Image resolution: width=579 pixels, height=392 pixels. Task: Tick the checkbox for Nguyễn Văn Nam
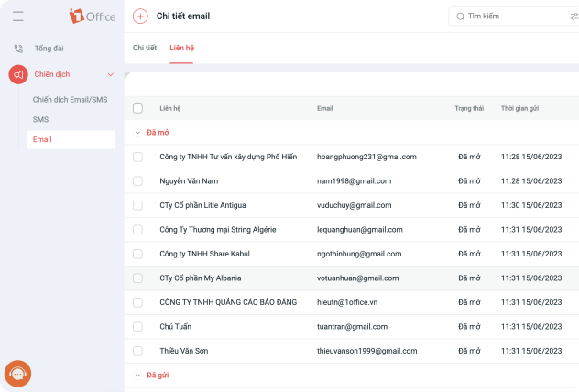tap(137, 181)
